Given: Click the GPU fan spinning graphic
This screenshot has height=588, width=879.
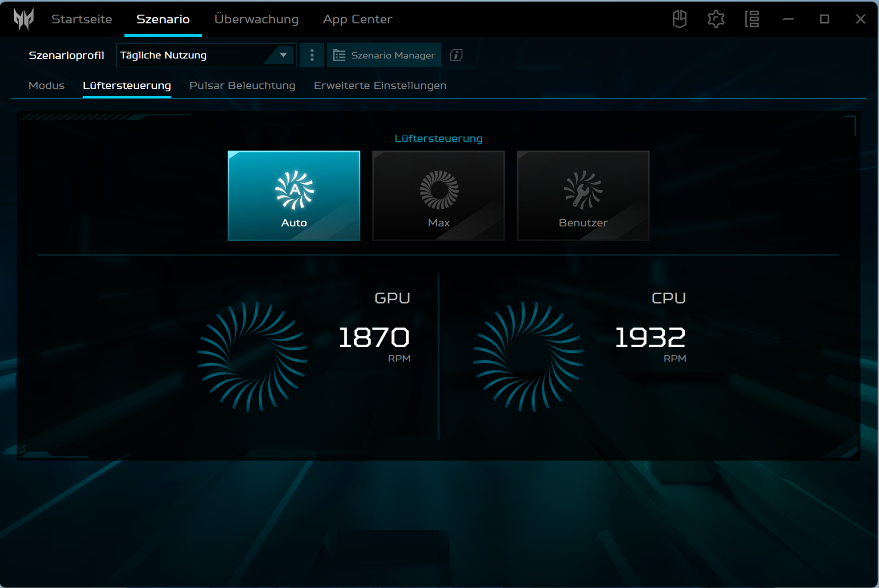Looking at the screenshot, I should point(252,356).
